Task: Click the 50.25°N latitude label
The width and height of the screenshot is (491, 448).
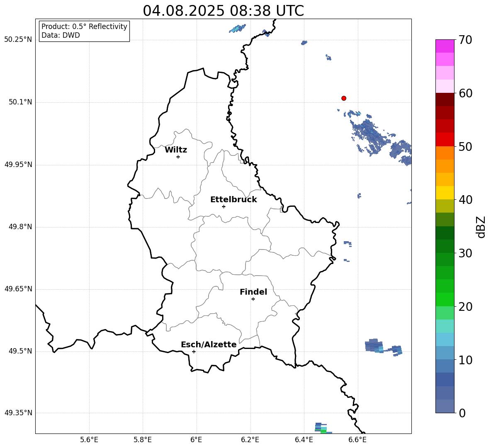Action: (18, 40)
